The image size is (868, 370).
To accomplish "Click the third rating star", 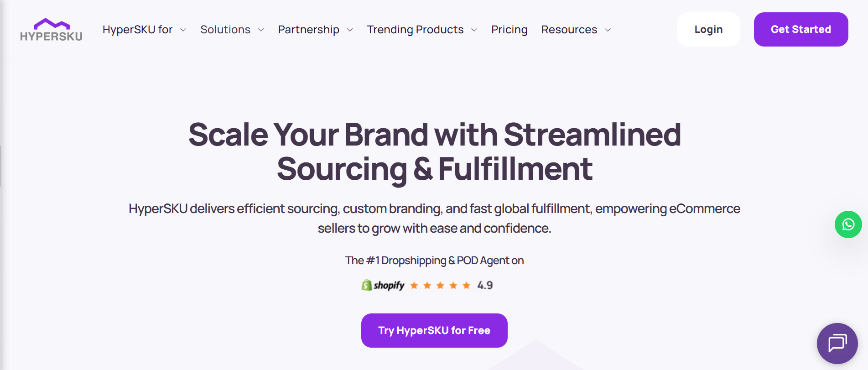I will click(440, 286).
